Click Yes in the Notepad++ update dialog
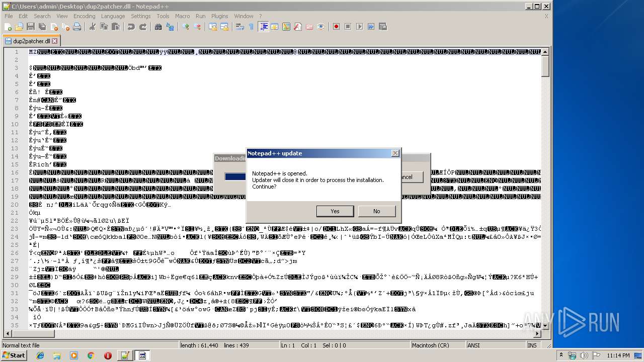The width and height of the screenshot is (644, 362). point(335,211)
